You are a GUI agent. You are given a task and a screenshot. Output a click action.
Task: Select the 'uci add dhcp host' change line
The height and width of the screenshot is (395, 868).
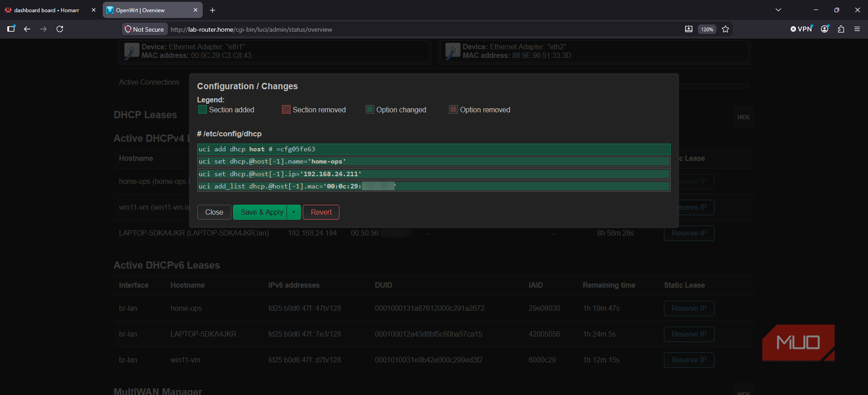[434, 149]
